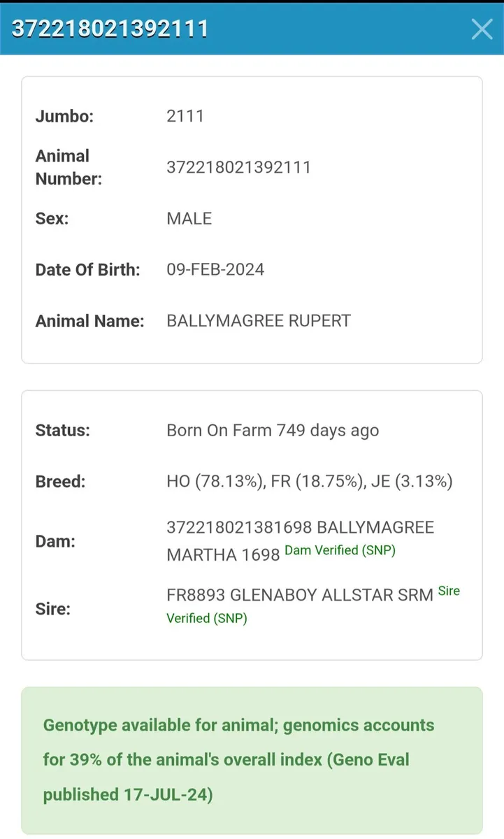The height and width of the screenshot is (839, 504).
Task: Click the Jumbo value 2111
Action: point(185,115)
